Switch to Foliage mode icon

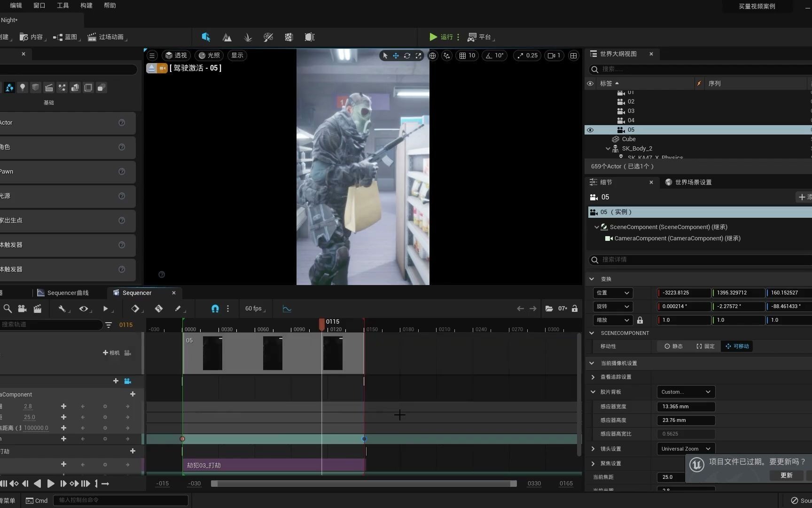[248, 37]
